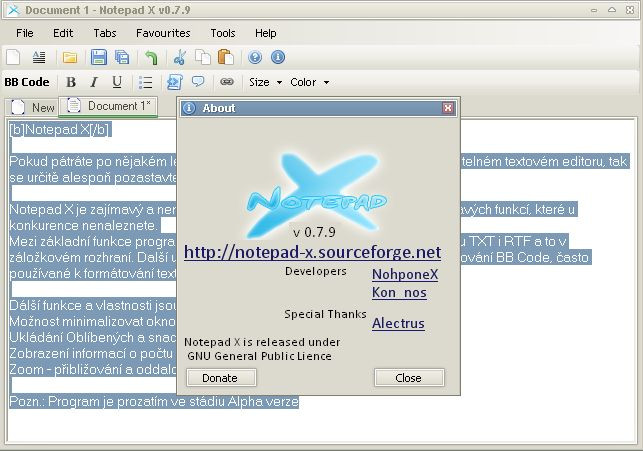The height and width of the screenshot is (451, 643).
Task: Open the Favourites menu
Action: (163, 33)
